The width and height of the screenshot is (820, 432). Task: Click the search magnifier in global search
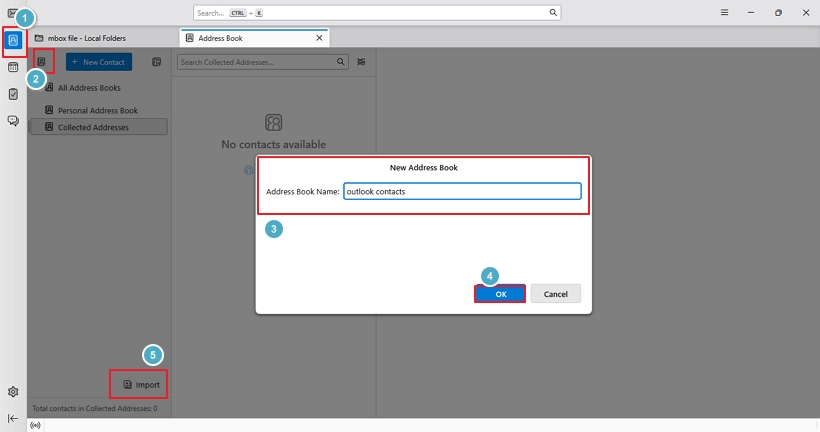point(553,13)
